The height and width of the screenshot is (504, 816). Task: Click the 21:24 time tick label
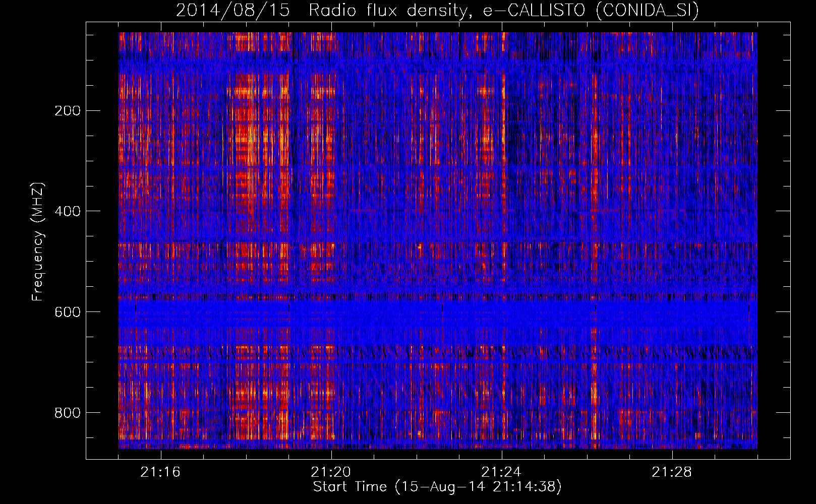point(502,472)
